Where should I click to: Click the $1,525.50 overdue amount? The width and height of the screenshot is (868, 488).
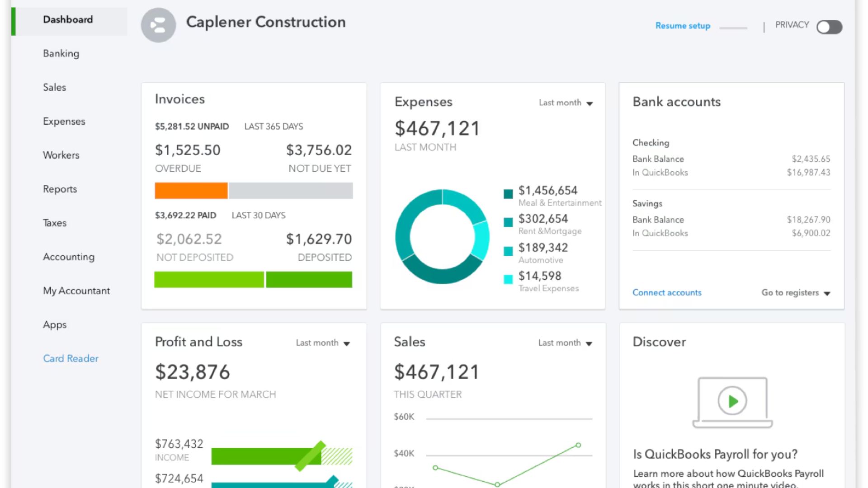(x=188, y=150)
